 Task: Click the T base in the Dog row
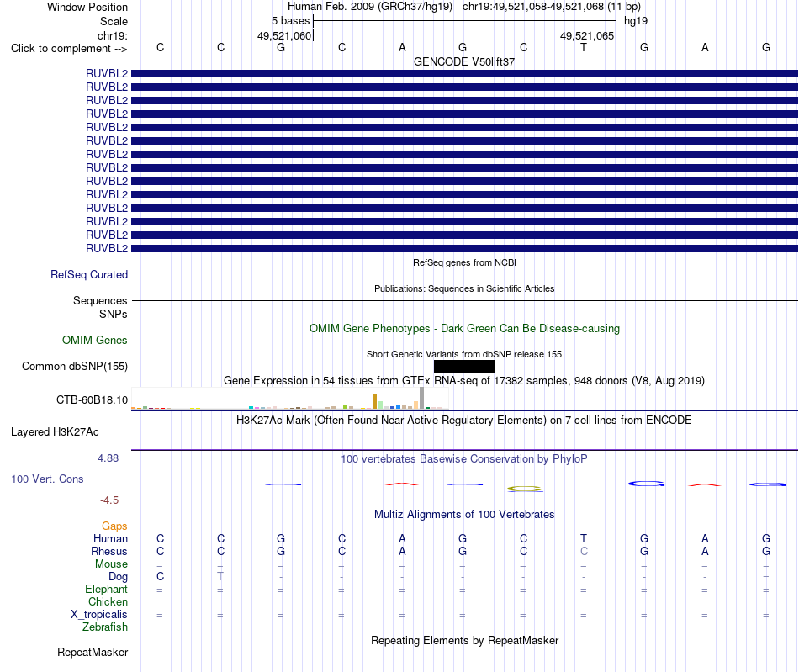[220, 576]
